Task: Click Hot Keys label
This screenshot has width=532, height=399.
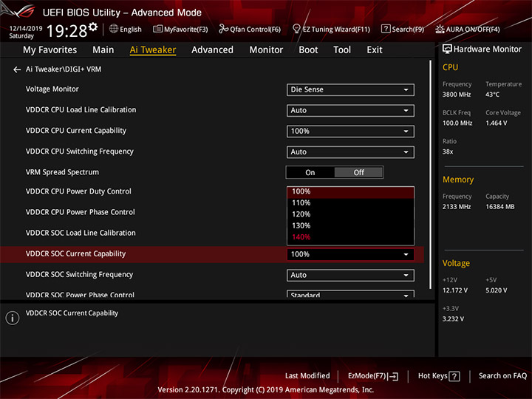Action: [432, 376]
